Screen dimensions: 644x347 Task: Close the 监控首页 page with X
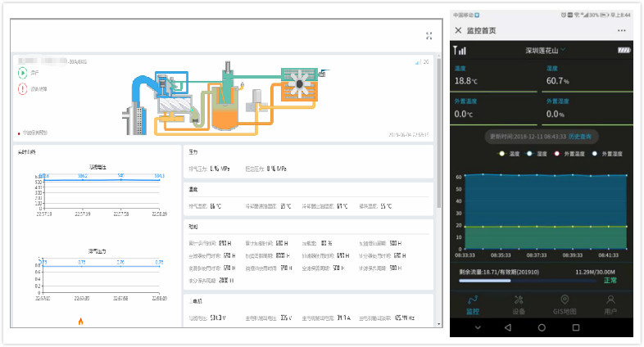(458, 30)
